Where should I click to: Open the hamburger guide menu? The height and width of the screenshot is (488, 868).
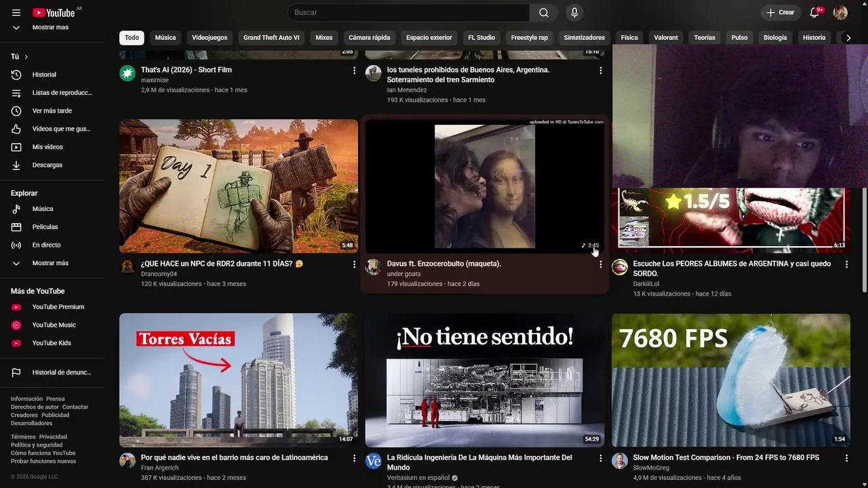click(16, 13)
